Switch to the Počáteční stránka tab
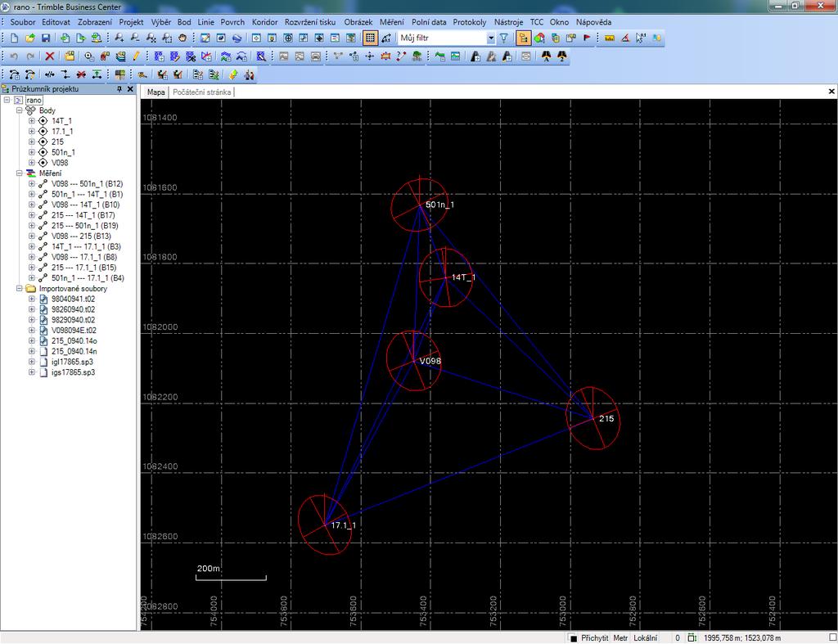The image size is (838, 644). pyautogui.click(x=201, y=92)
